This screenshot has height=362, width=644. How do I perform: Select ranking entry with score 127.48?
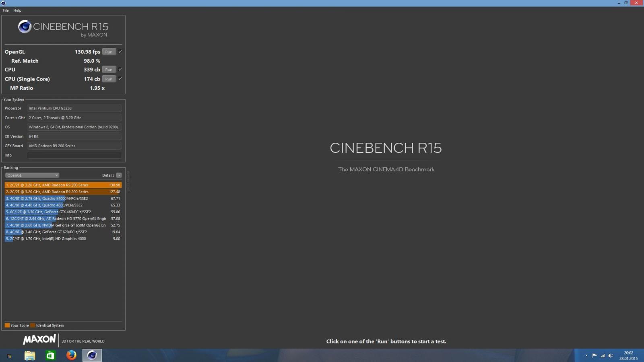point(63,192)
